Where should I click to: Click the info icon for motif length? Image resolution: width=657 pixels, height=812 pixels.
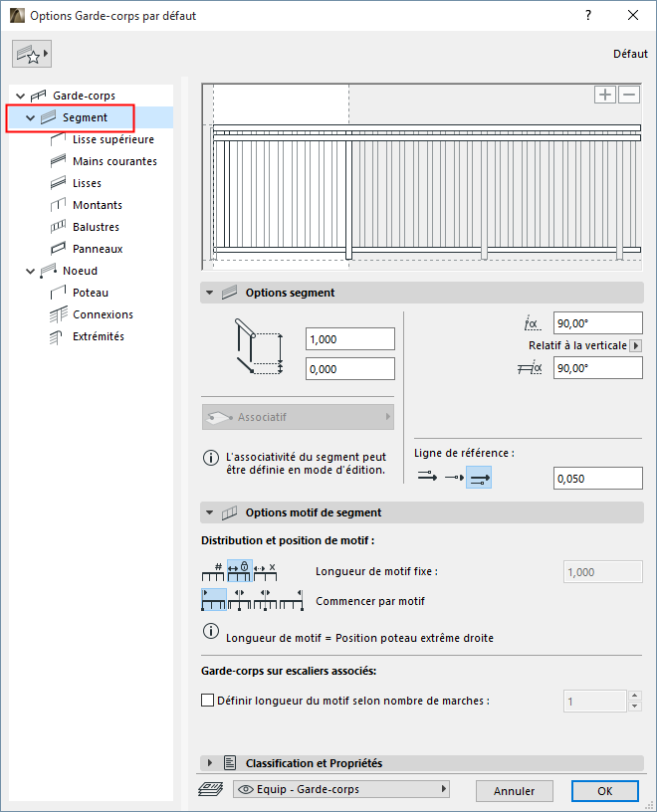click(211, 631)
